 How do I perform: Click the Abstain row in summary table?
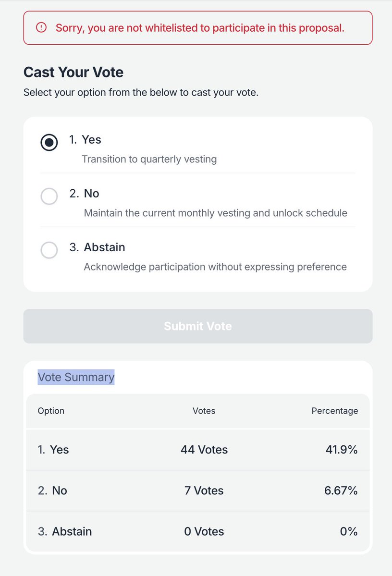(198, 531)
